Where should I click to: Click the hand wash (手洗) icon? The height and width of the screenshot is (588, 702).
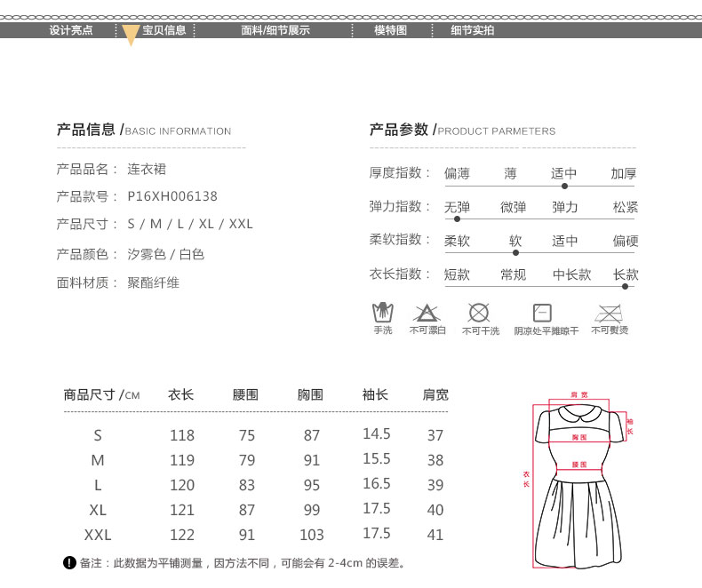(383, 313)
